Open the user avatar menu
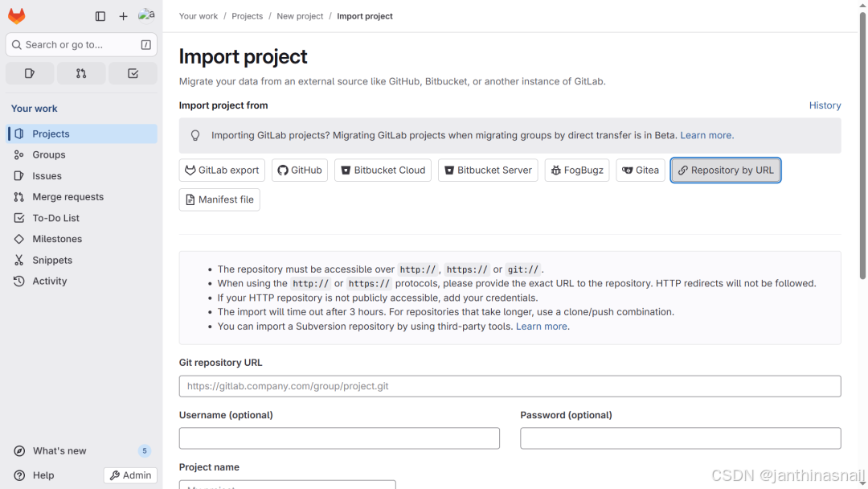Viewport: 868px width, 489px height. click(146, 16)
